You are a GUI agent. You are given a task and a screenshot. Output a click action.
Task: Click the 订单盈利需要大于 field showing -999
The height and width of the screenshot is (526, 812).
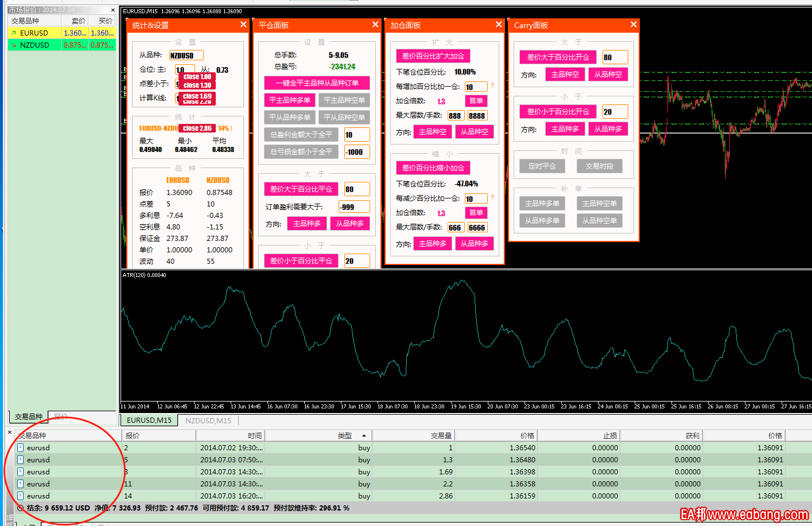(354, 207)
